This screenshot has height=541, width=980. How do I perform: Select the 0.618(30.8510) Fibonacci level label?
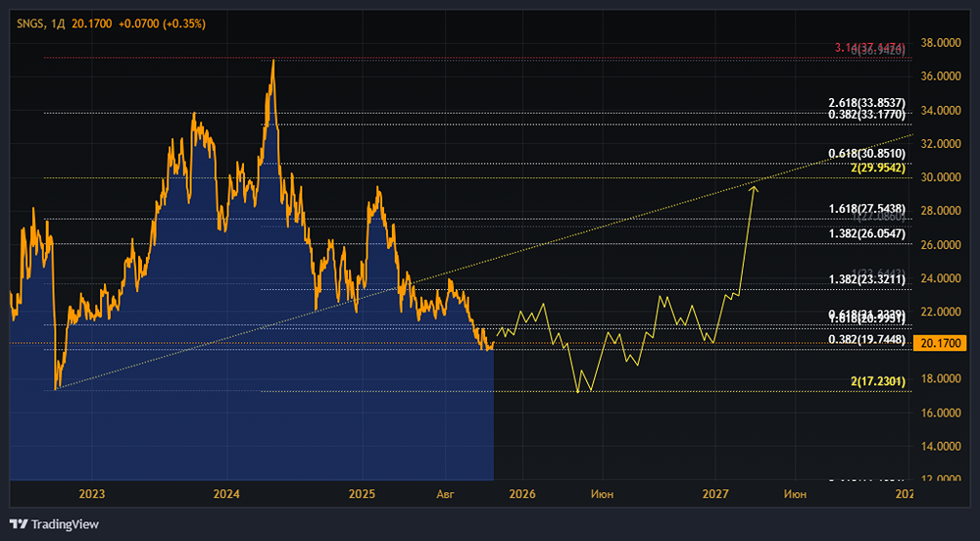866,154
